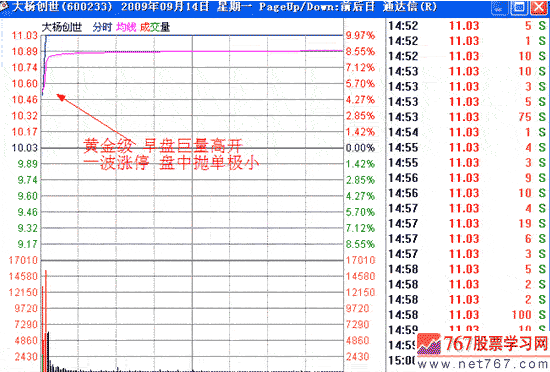Click the 成交量 legend label
This screenshot has width=550, height=372.
155,27
